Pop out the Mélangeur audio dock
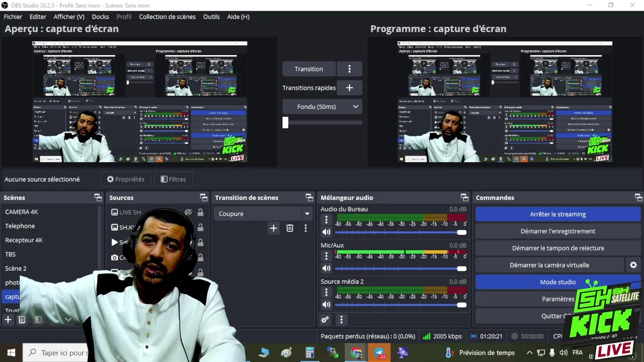644x362 pixels. [x=464, y=198]
